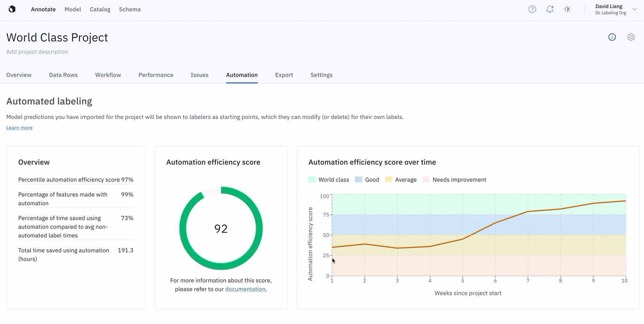Go to the Catalog menu
This screenshot has width=644, height=324.
[100, 9]
